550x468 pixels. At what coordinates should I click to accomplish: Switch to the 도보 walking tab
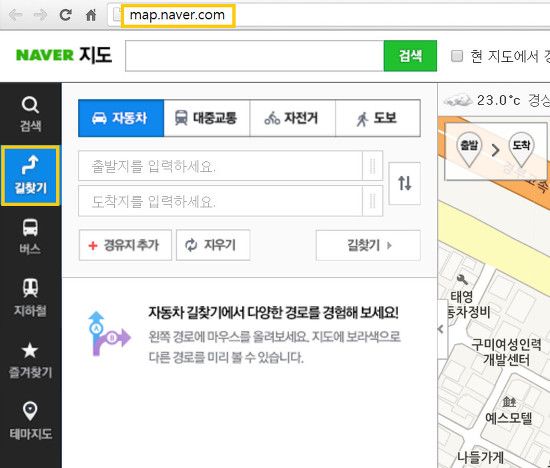(x=378, y=118)
